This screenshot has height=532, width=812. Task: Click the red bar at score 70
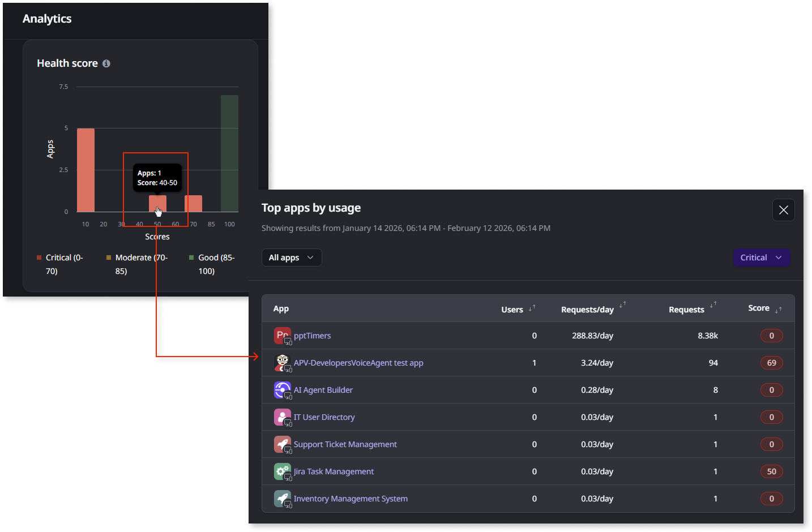(x=193, y=204)
